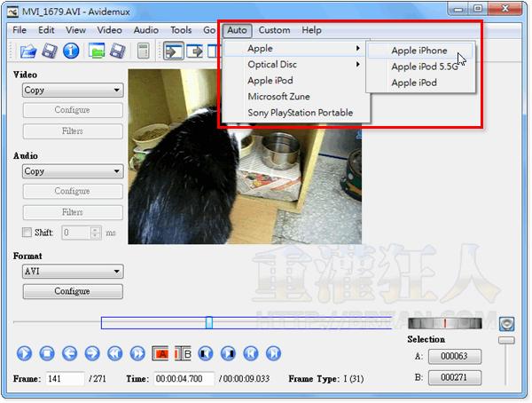This screenshot has width=532, height=403.
Task: Go to last frame icon
Action: point(273,353)
